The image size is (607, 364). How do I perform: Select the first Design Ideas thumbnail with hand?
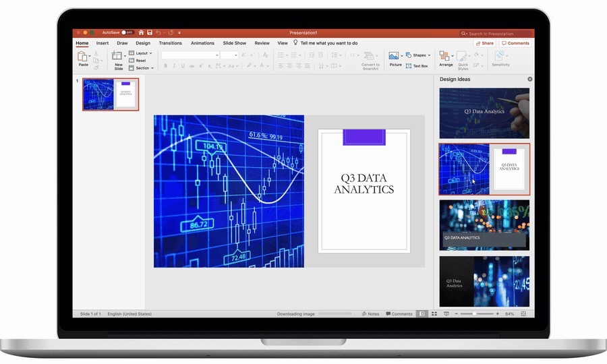484,113
